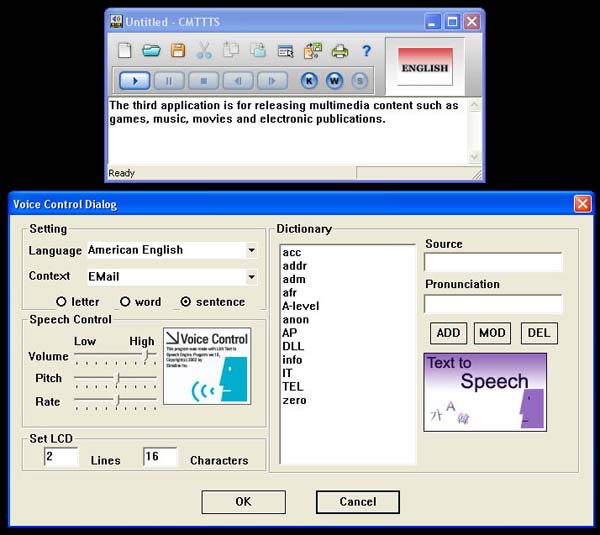Image resolution: width=600 pixels, height=535 pixels.
Task: Open the Context dropdown showing EMail
Action: (x=251, y=277)
